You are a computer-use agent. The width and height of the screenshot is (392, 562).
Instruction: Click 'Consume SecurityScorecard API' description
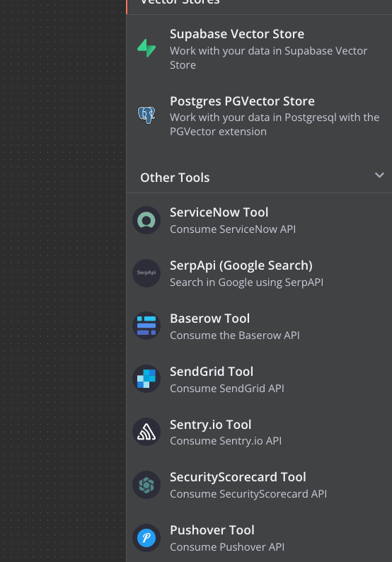pos(248,494)
